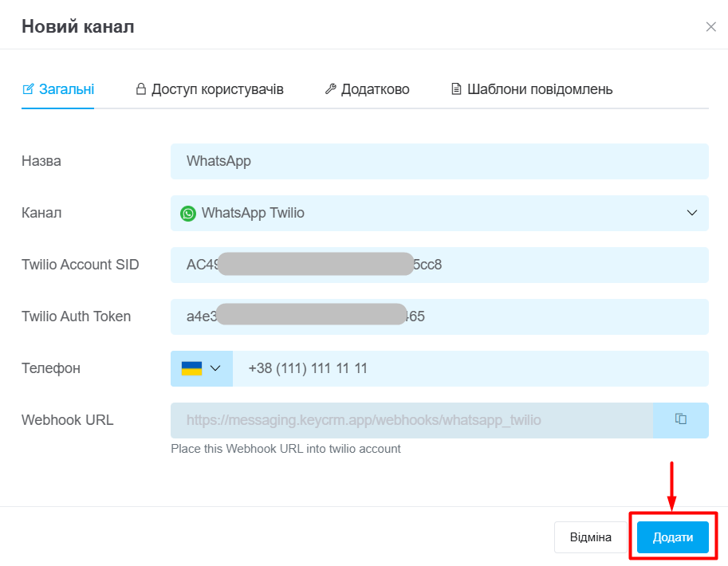Click the Webhook URL label
The height and width of the screenshot is (566, 728).
(x=67, y=420)
